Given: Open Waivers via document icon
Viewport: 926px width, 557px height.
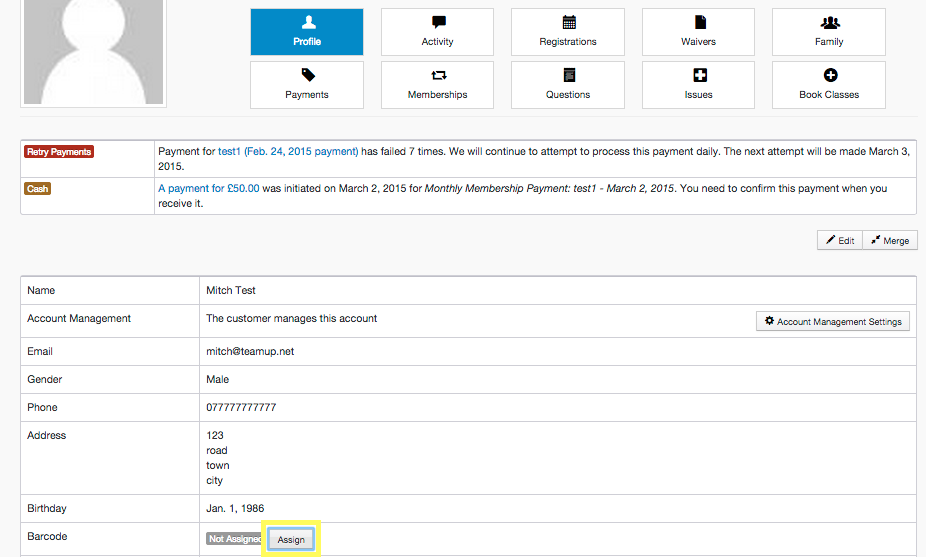Looking at the screenshot, I should coord(698,32).
